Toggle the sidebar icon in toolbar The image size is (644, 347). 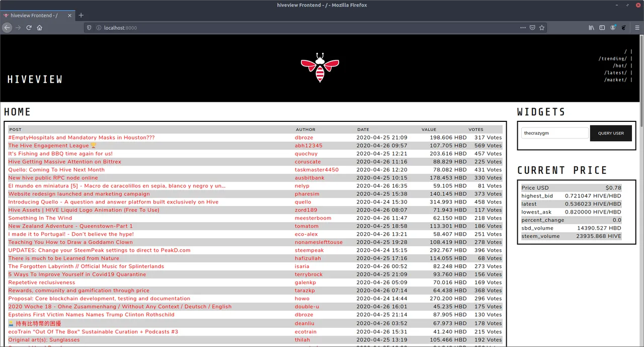tap(602, 28)
